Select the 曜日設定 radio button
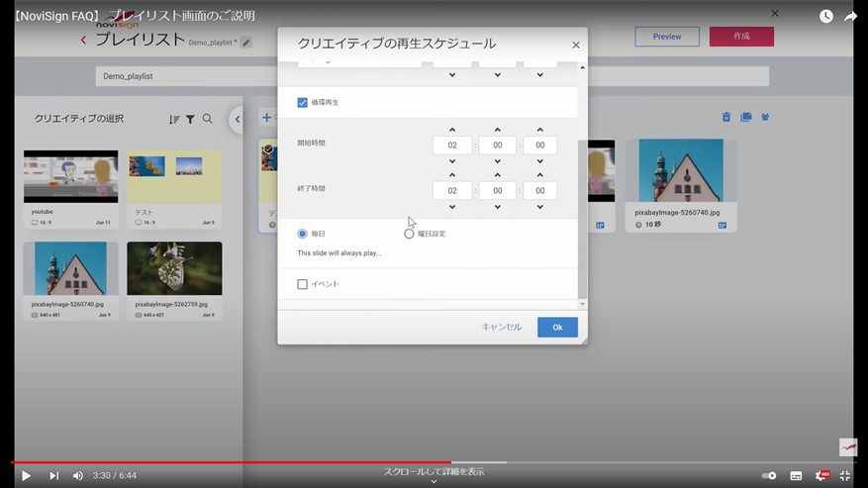The image size is (868, 488). point(409,234)
